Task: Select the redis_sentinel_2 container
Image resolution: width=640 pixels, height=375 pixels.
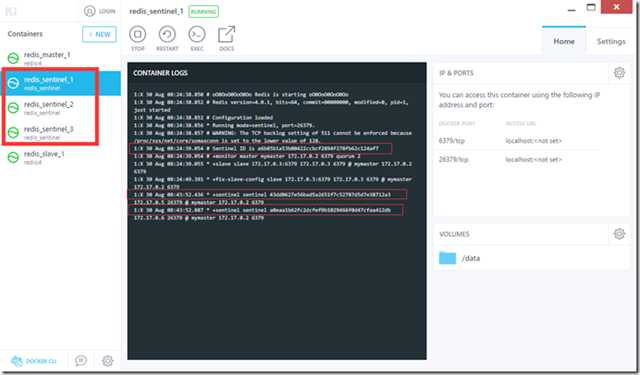Action: [60, 108]
